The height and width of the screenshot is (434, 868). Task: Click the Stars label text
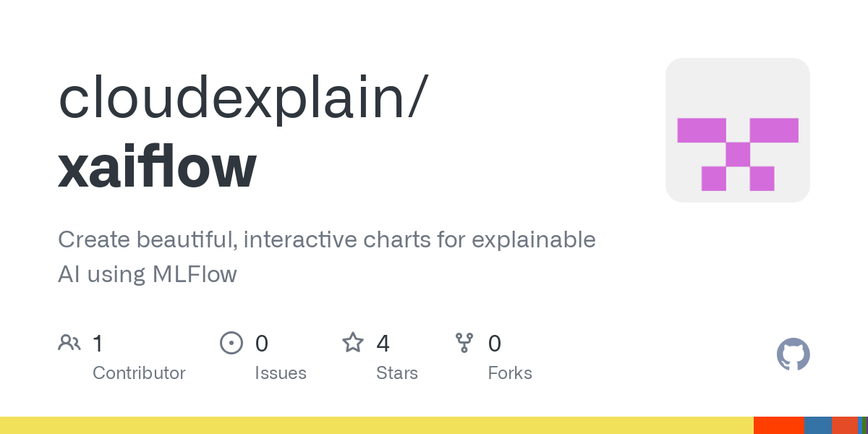click(x=397, y=373)
